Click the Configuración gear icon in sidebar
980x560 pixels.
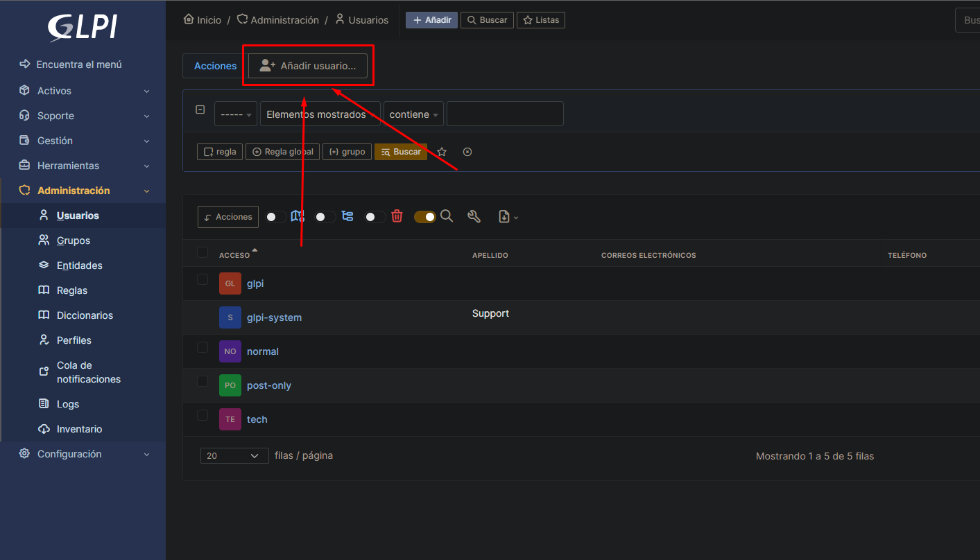pos(24,454)
